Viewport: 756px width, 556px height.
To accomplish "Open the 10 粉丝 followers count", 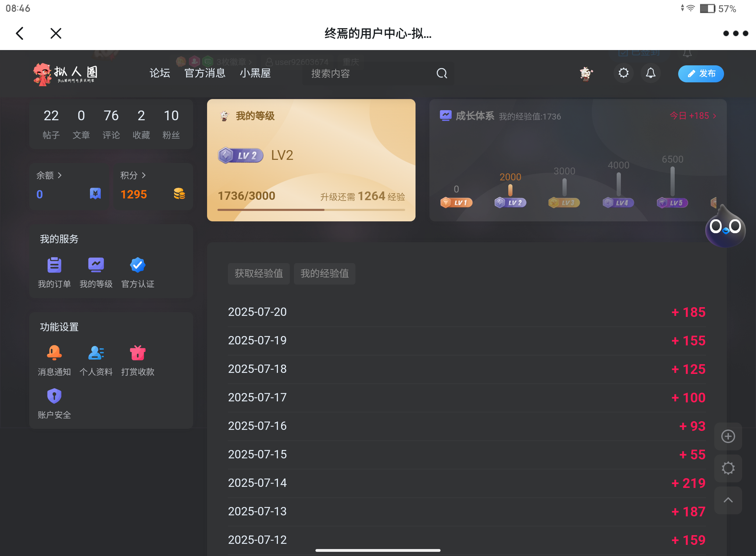I will tap(171, 124).
